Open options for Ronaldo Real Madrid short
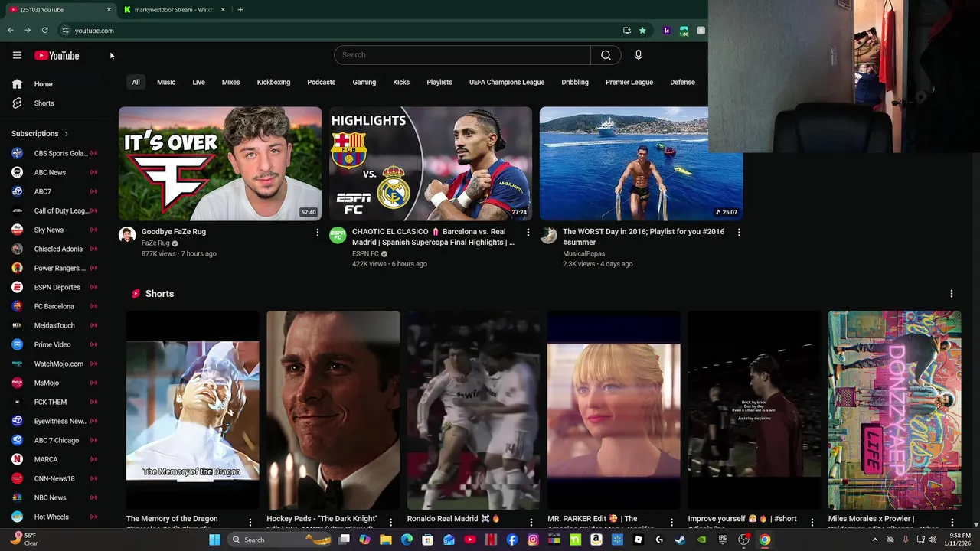Image resolution: width=980 pixels, height=551 pixels. click(531, 522)
